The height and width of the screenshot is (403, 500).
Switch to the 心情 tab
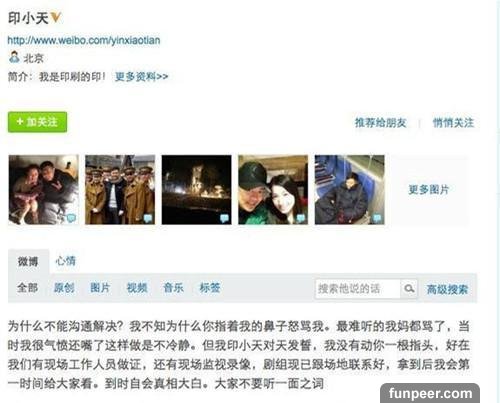66,261
